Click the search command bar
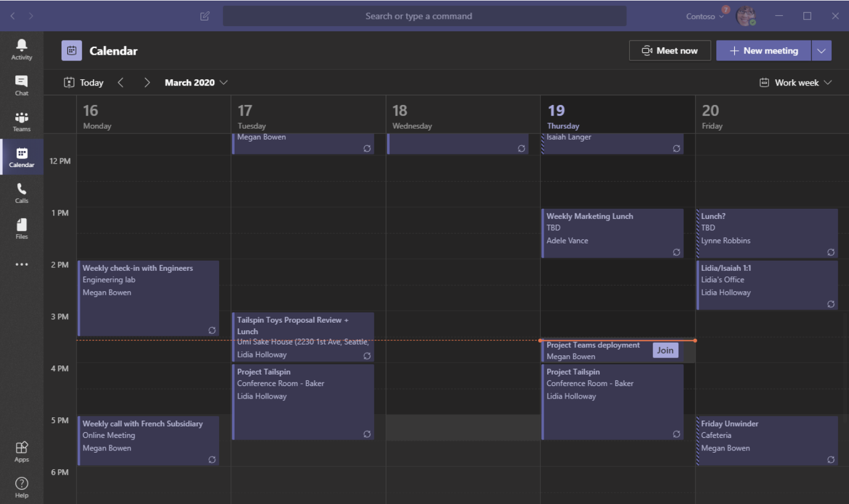Viewport: 849px width, 504px height. pos(424,15)
